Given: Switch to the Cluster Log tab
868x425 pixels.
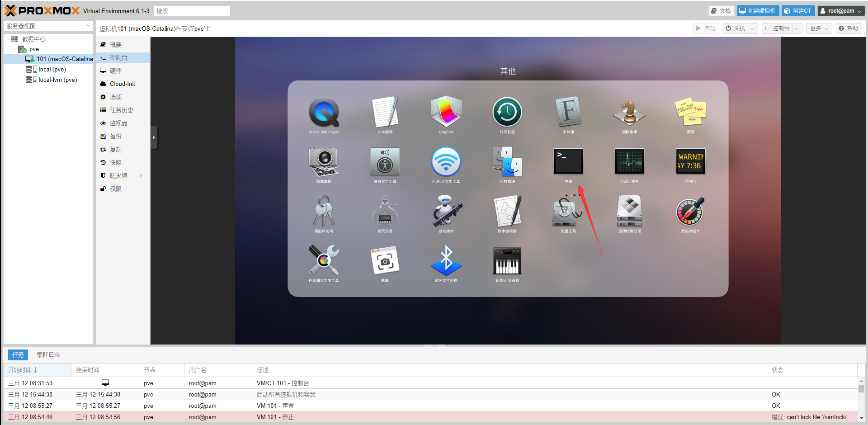Looking at the screenshot, I should point(48,355).
